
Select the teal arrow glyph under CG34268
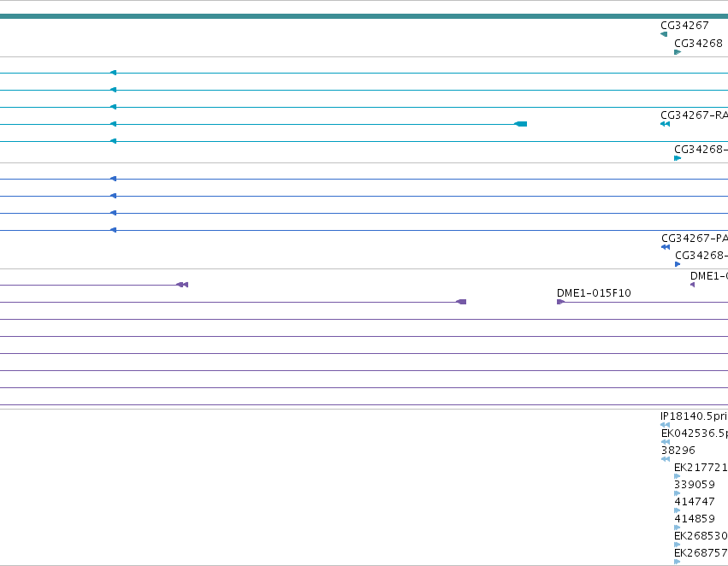[678, 52]
